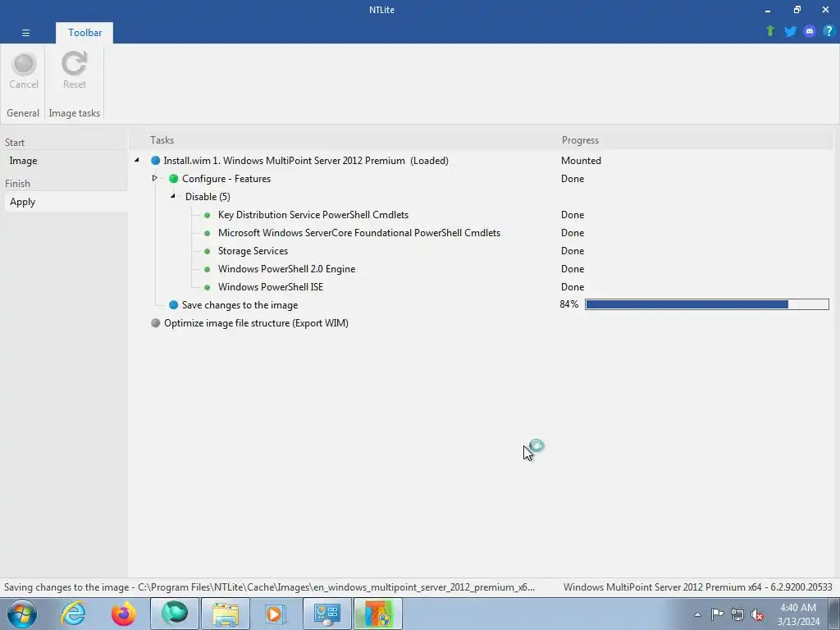The image size is (840, 630).
Task: Open the green globe taskbar app
Action: pyautogui.click(x=175, y=614)
